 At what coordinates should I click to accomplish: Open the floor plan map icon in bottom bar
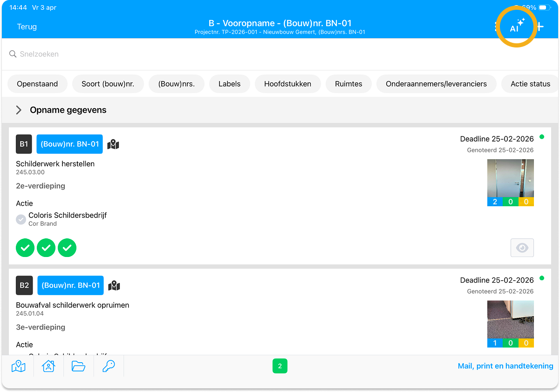(19, 366)
